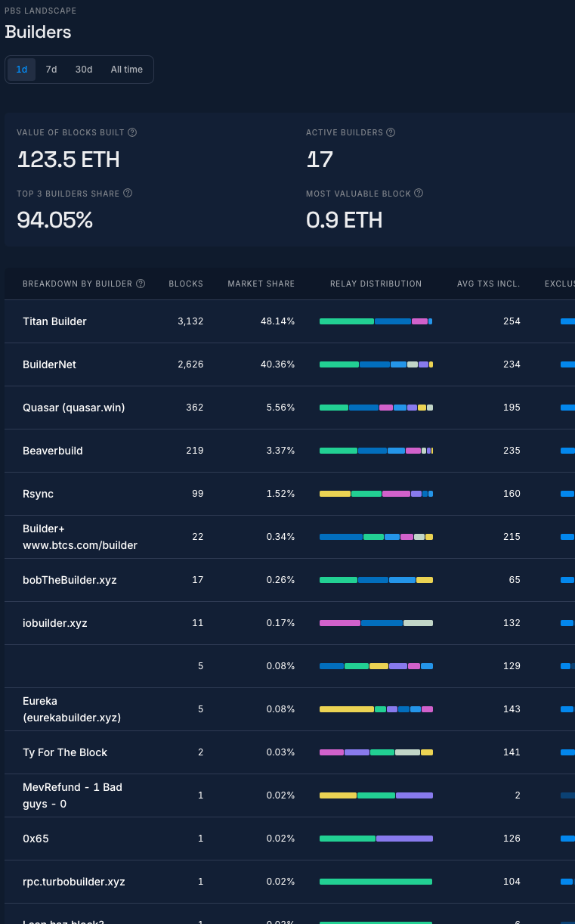Screen dimensions: 575x924
Task: Open the BuilderNet builder entry
Action: pos(49,364)
